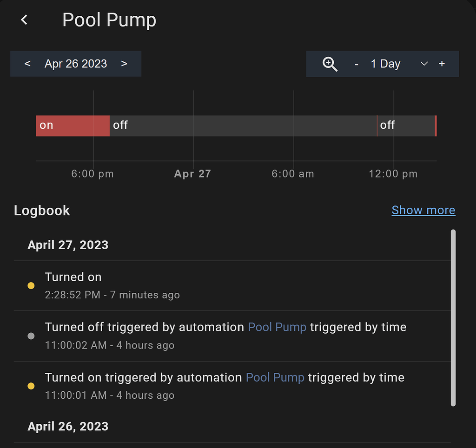
Task: Click the April 27, 2023 logbook header
Action: [x=68, y=245]
